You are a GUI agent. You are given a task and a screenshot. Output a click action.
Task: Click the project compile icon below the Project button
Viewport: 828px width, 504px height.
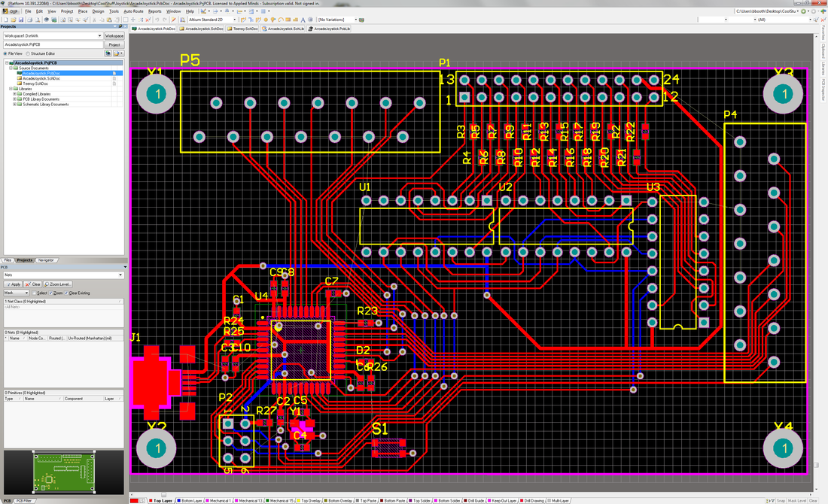[x=108, y=53]
